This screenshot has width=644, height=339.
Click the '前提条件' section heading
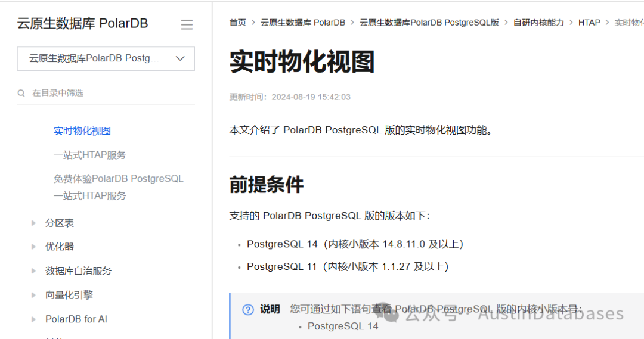267,185
